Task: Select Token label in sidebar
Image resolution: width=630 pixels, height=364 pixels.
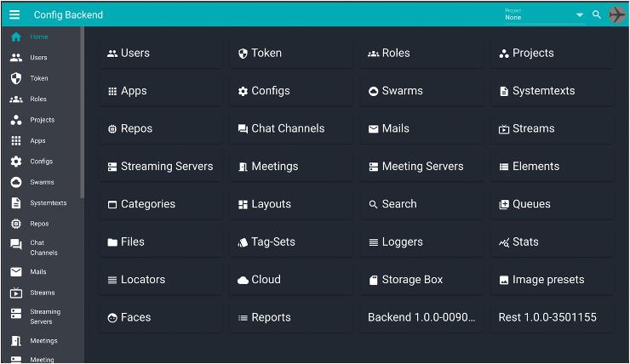Action: (x=39, y=78)
